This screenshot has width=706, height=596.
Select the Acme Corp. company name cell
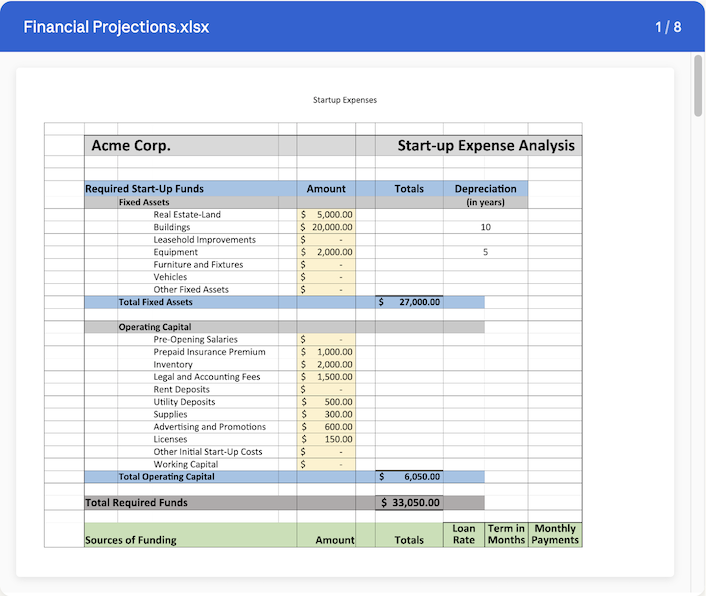coord(131,146)
